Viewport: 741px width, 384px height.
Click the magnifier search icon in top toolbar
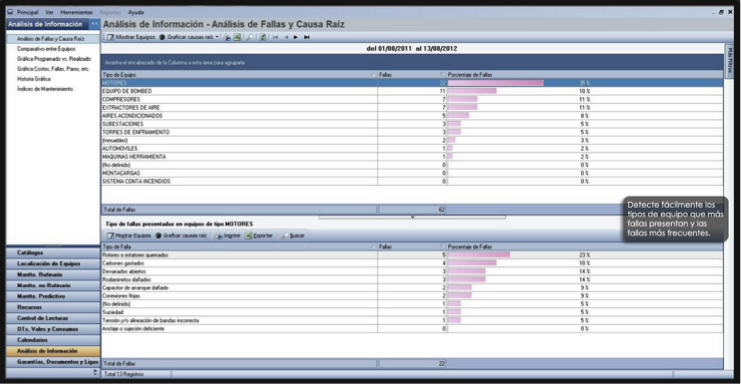tap(249, 37)
